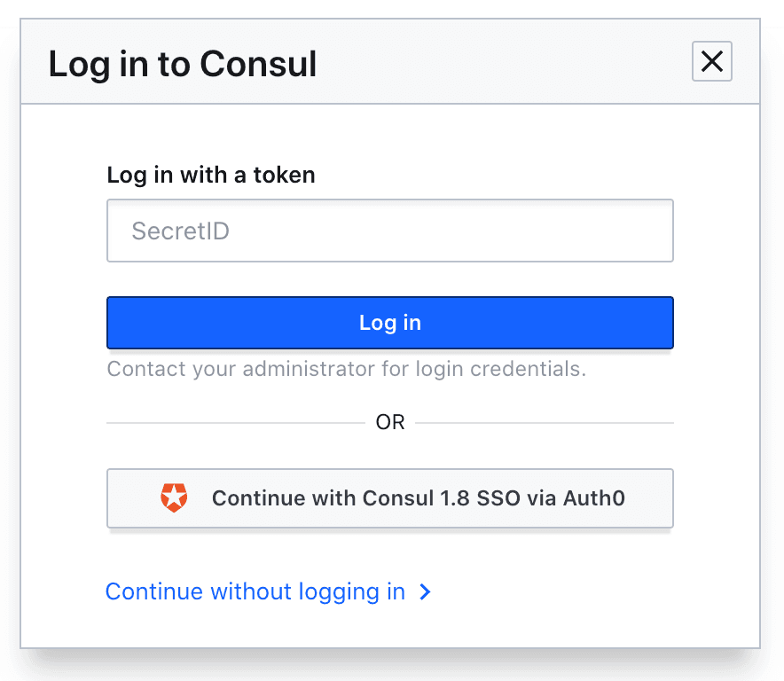Click the SecretID placeholder text
This screenshot has height=681, width=784.
click(180, 231)
